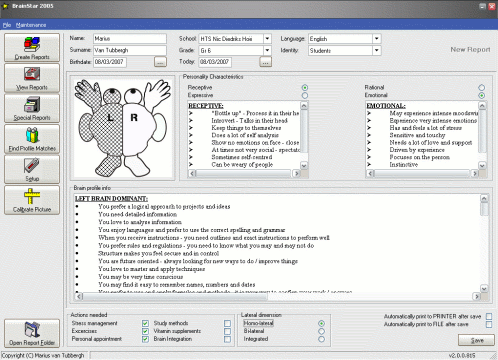Open the Create Reports section
The image size is (498, 360).
pos(32,48)
